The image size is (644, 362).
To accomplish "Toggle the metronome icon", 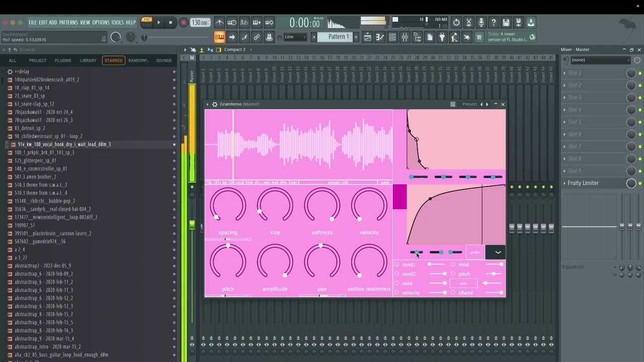I will (219, 22).
